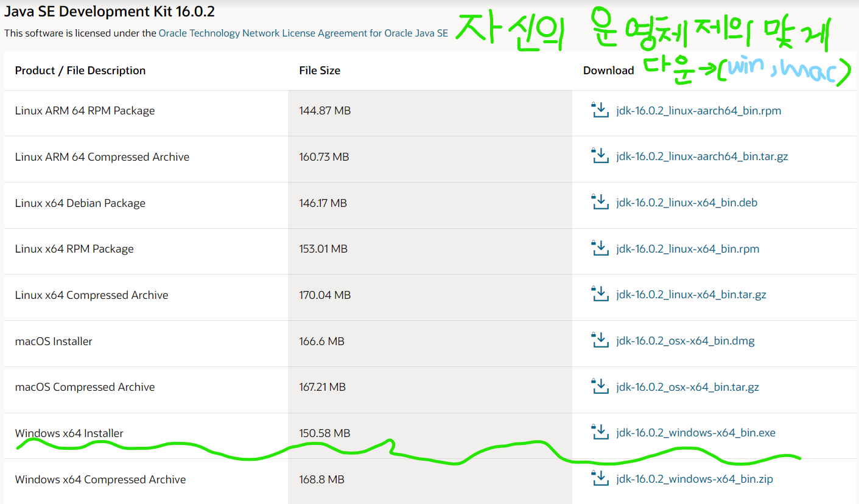The width and height of the screenshot is (859, 504).
Task: Select Linux ARM 64 RPM Package row text
Action: [85, 111]
